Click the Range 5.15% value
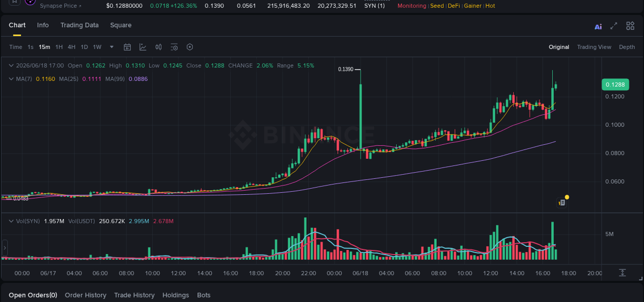This screenshot has height=302, width=644. pos(306,65)
